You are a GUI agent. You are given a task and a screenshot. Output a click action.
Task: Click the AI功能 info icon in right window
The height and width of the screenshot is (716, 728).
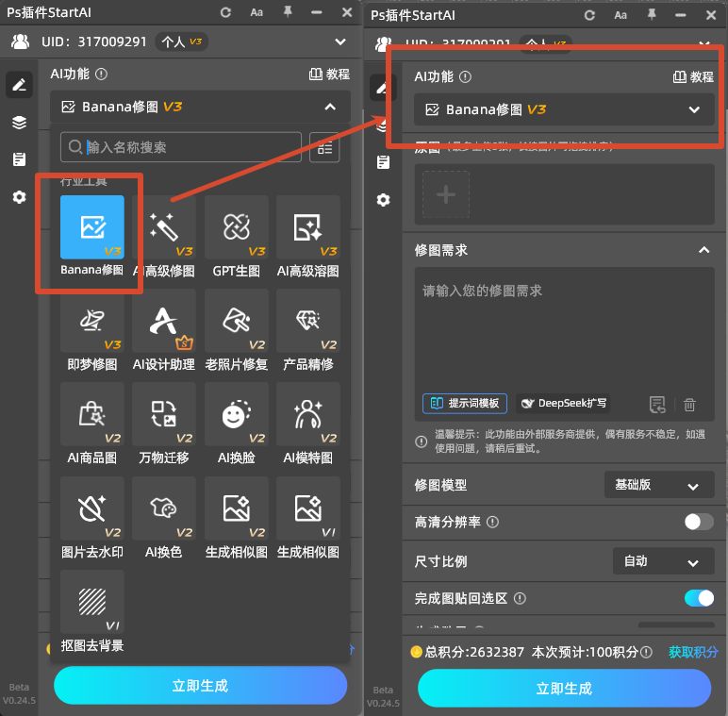[x=465, y=77]
